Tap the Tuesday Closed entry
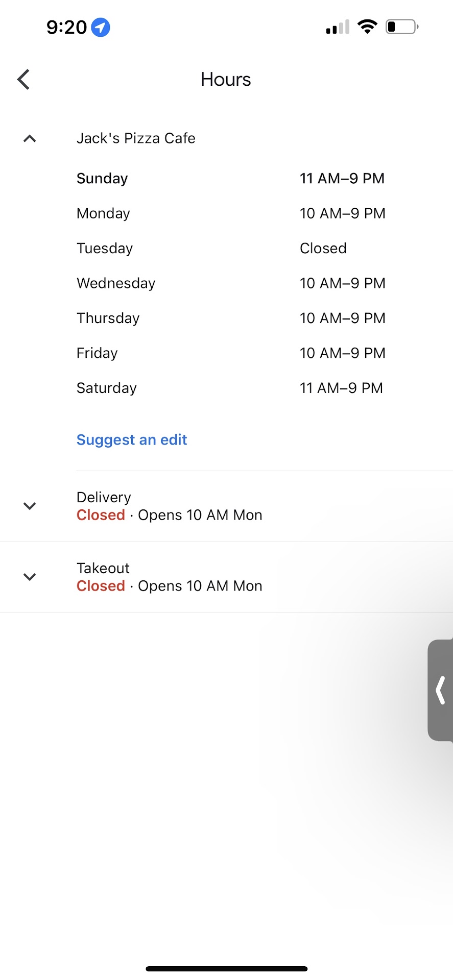The image size is (453, 980). click(323, 249)
